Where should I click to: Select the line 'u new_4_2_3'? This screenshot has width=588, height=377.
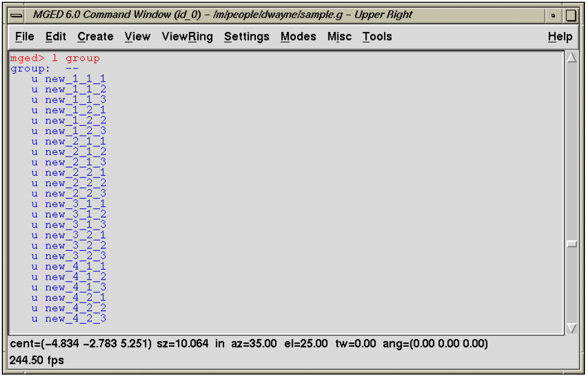pos(69,319)
